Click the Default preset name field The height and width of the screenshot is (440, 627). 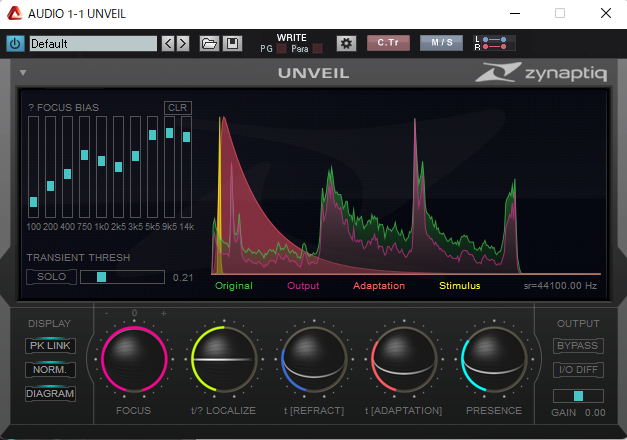[93, 43]
